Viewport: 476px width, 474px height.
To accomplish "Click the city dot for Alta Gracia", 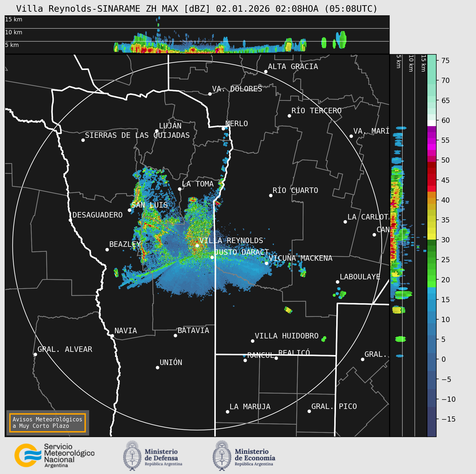I will pyautogui.click(x=266, y=72).
